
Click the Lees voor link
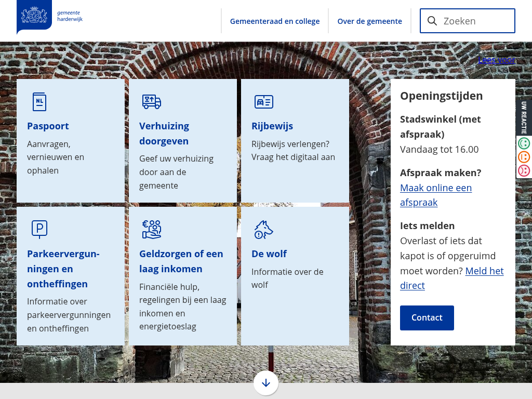tap(496, 60)
